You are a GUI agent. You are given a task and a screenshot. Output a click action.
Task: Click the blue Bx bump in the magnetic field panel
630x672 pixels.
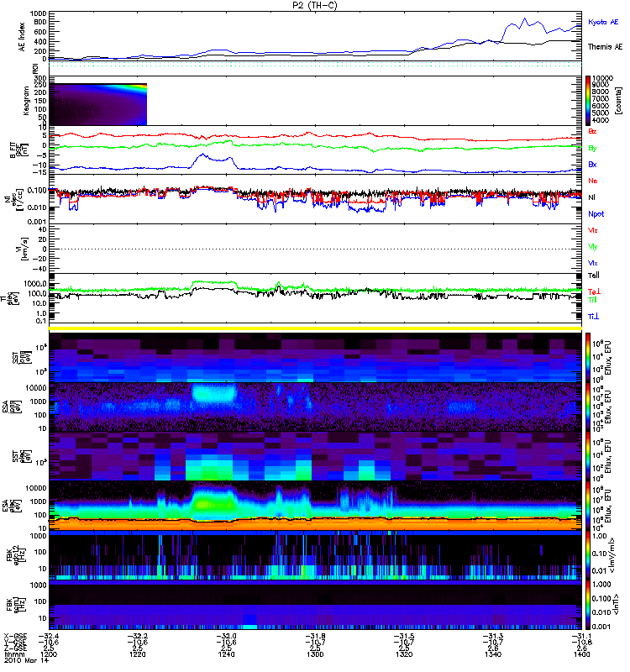(213, 159)
